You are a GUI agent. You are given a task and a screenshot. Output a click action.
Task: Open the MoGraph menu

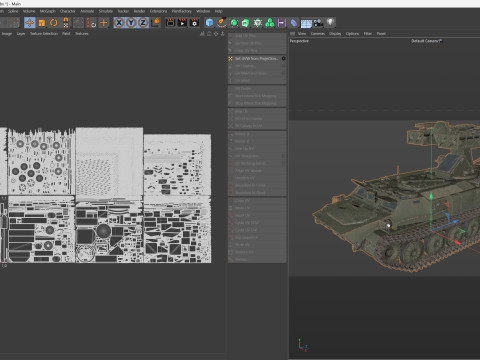coord(48,11)
